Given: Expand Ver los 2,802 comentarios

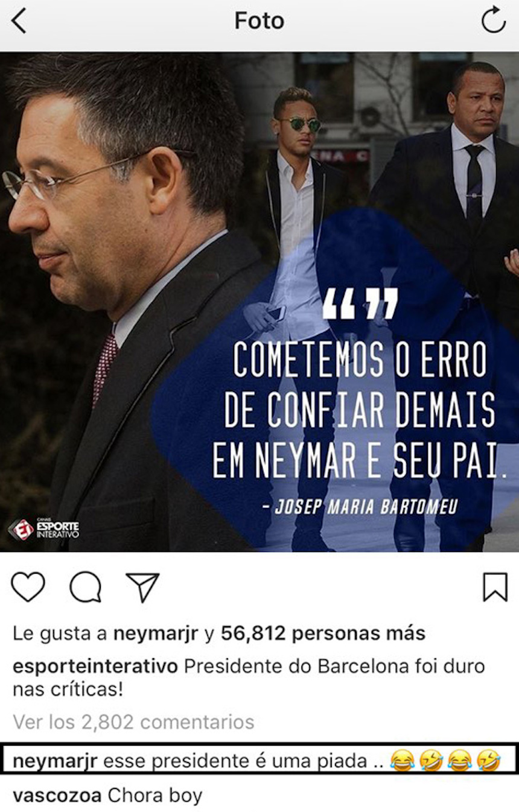Looking at the screenshot, I should 133,722.
